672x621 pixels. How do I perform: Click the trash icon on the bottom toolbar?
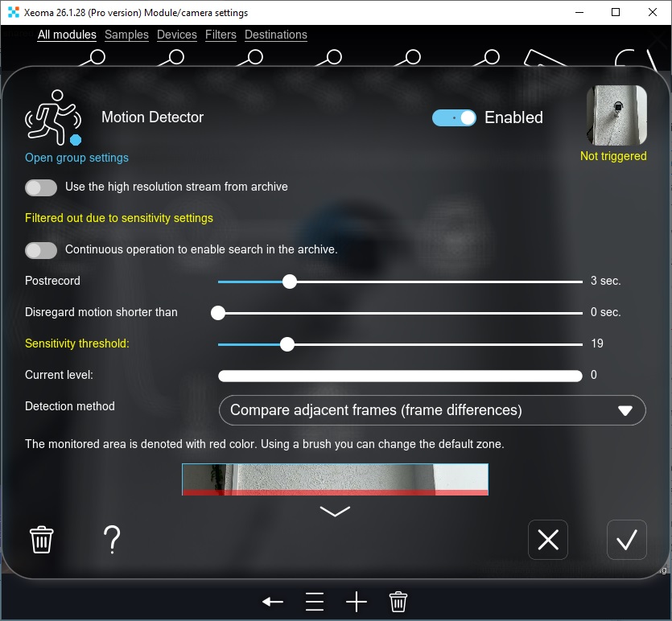(x=397, y=601)
